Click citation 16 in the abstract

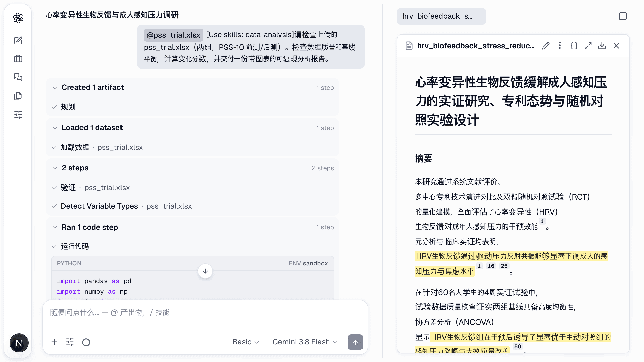tap(491, 266)
